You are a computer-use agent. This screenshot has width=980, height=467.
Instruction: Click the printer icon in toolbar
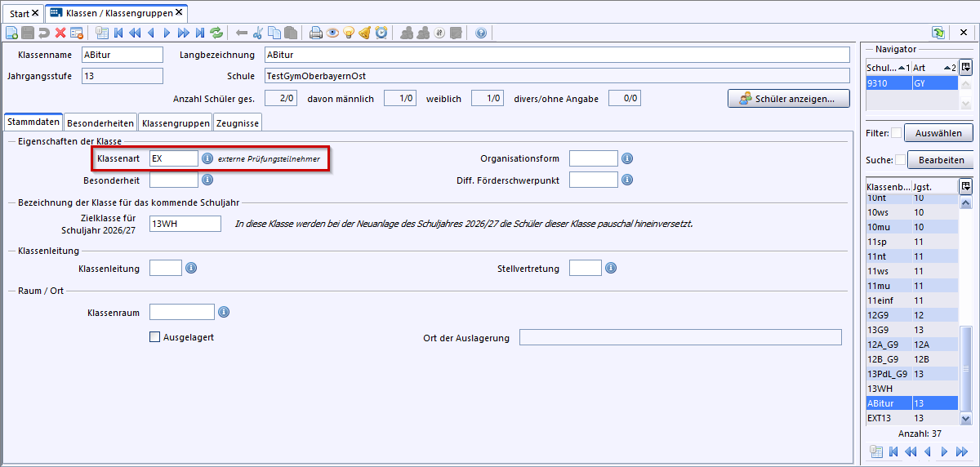coord(316,33)
